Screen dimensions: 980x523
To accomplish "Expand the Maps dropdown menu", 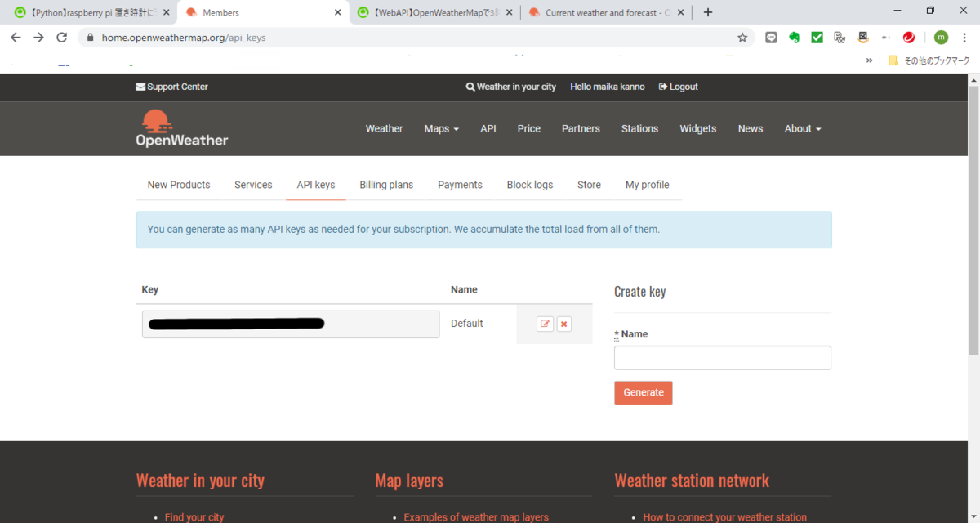I will point(441,128).
